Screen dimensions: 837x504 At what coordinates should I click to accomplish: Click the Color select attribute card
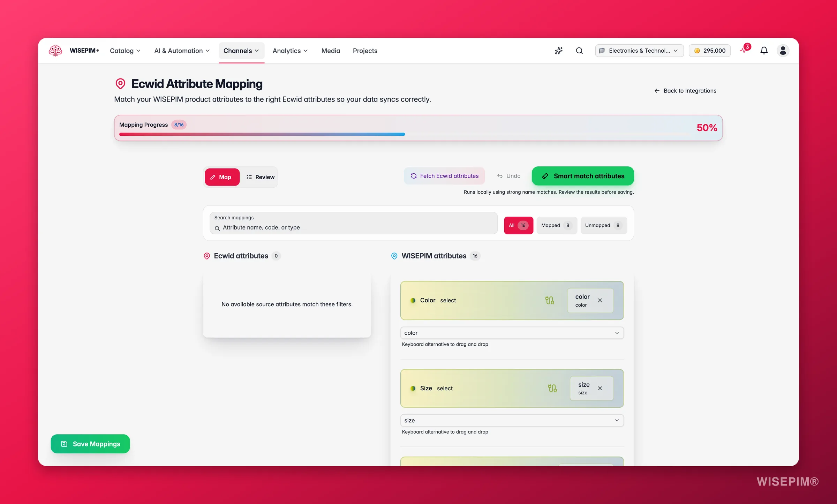pos(512,300)
